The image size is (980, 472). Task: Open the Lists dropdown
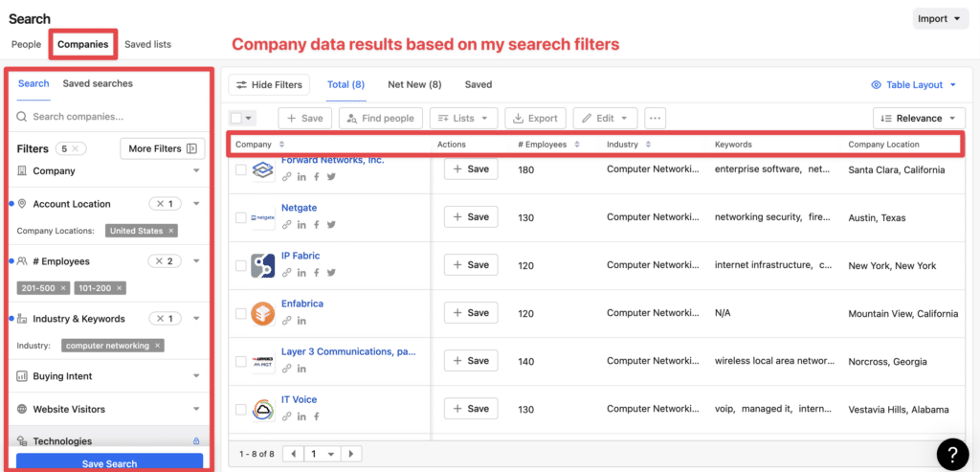coord(463,118)
